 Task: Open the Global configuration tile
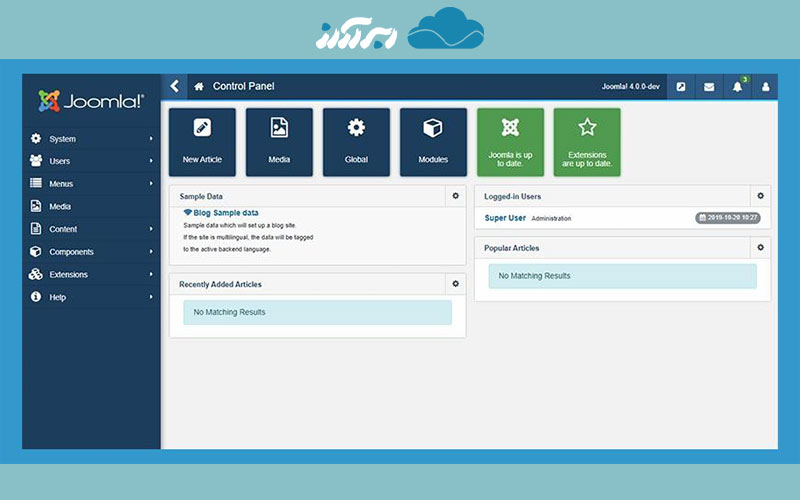click(356, 142)
